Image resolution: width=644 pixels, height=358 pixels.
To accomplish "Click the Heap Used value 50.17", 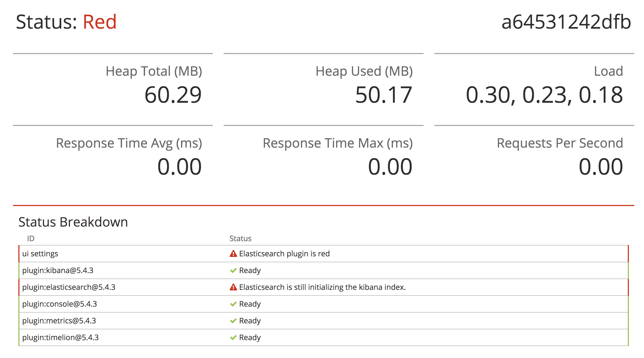I will pyautogui.click(x=384, y=95).
